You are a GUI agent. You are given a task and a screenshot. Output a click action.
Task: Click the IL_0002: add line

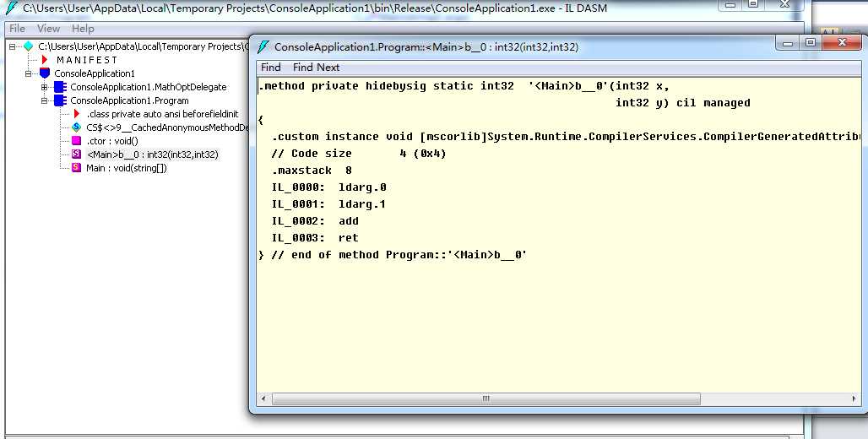click(x=315, y=221)
